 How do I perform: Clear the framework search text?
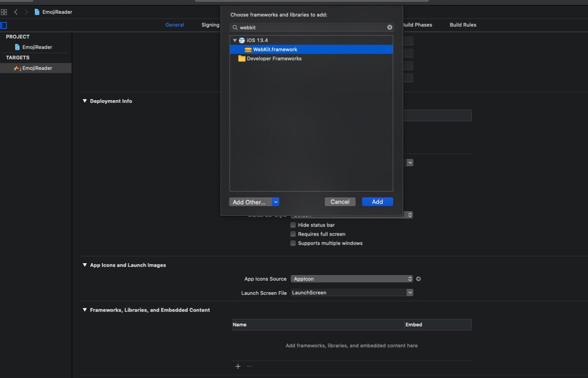390,28
